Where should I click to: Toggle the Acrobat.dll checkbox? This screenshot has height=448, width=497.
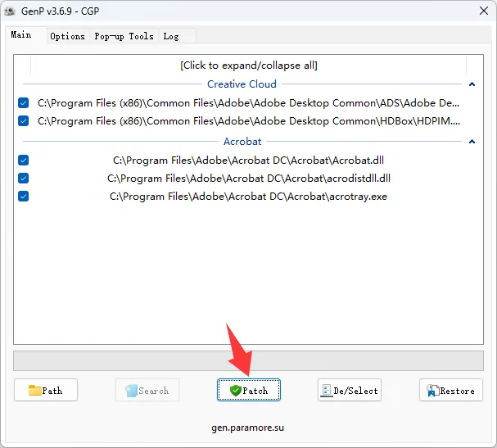(x=24, y=160)
